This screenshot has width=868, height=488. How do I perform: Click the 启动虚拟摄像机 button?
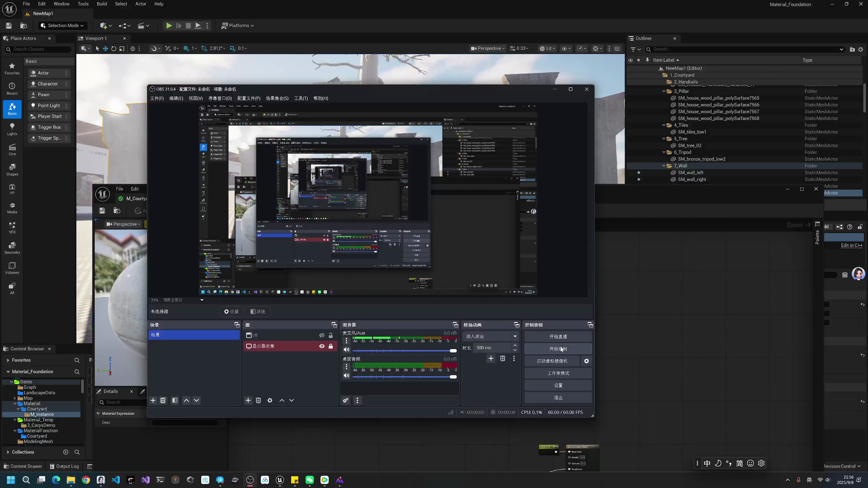tap(552, 361)
